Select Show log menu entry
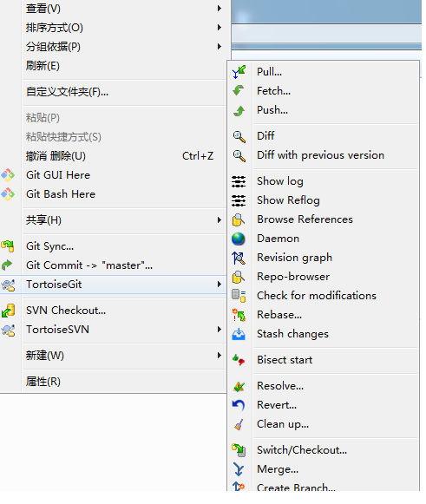Screen dimensions: 426x504 click(x=324, y=181)
